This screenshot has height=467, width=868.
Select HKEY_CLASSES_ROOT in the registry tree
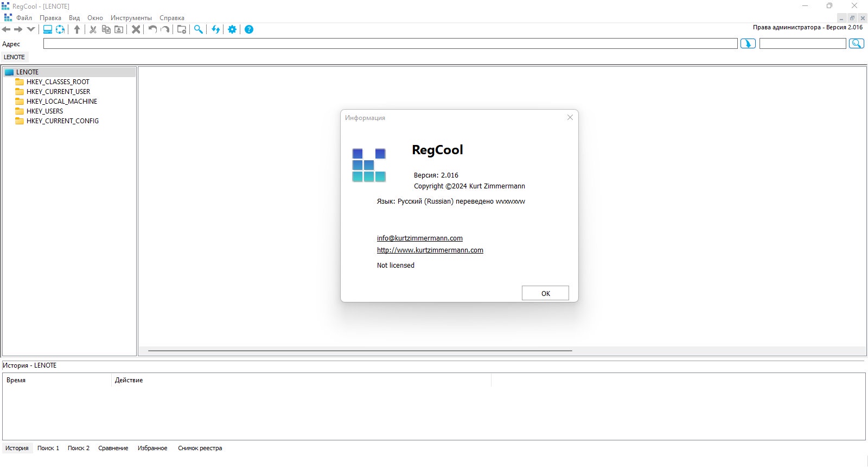pyautogui.click(x=58, y=82)
